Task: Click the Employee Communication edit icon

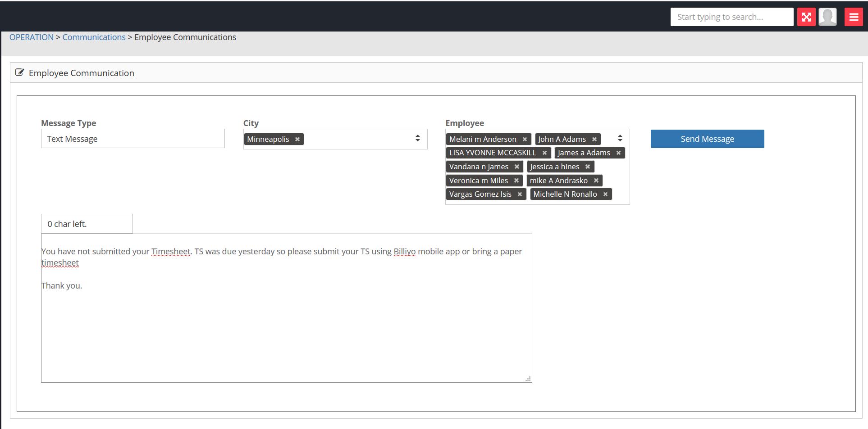Action: (x=19, y=72)
